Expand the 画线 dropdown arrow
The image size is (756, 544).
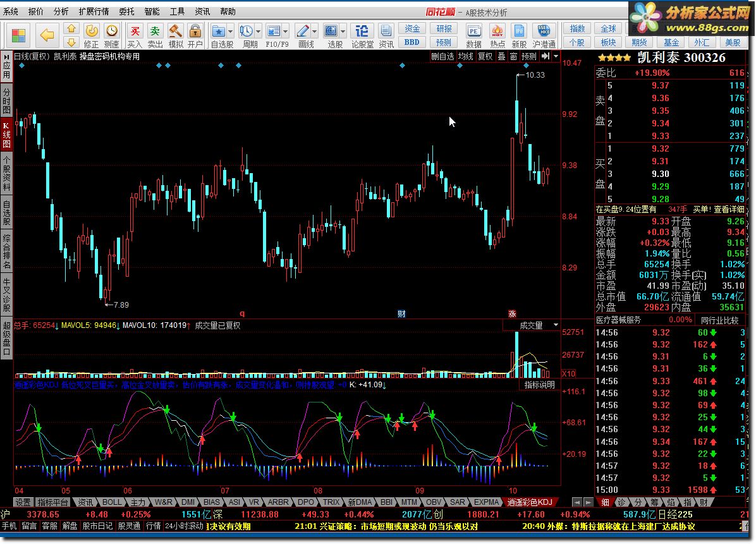pyautogui.click(x=314, y=32)
